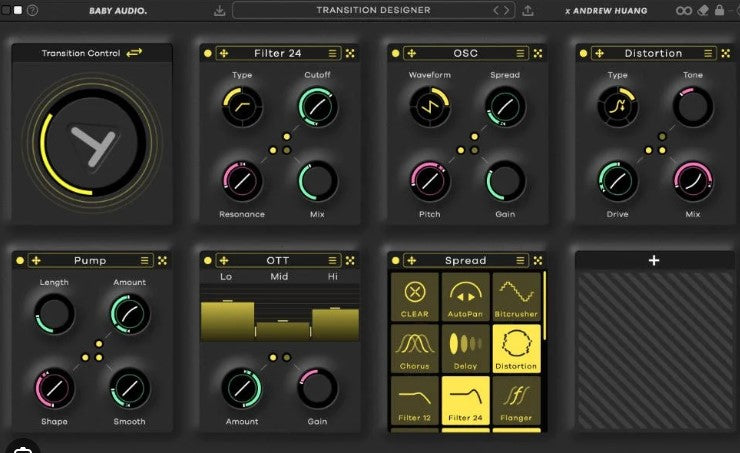Open OSC module menu
Viewport: 740px width, 453px height.
coord(520,53)
